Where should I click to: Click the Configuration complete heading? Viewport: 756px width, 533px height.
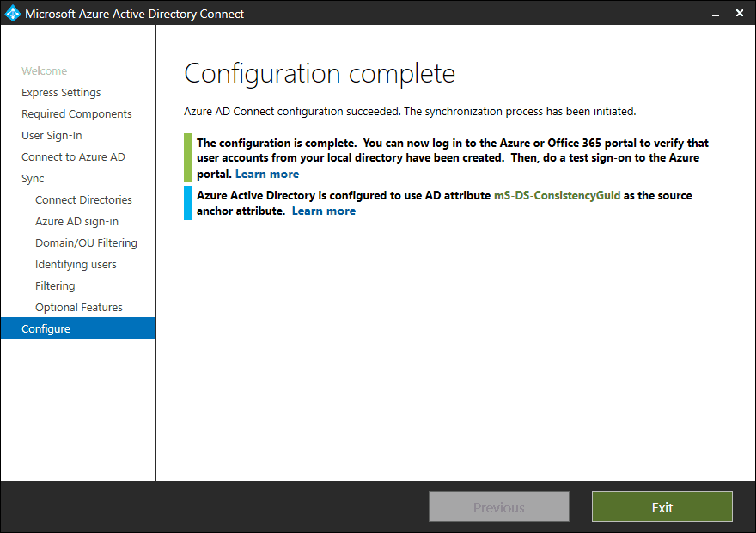tap(320, 74)
